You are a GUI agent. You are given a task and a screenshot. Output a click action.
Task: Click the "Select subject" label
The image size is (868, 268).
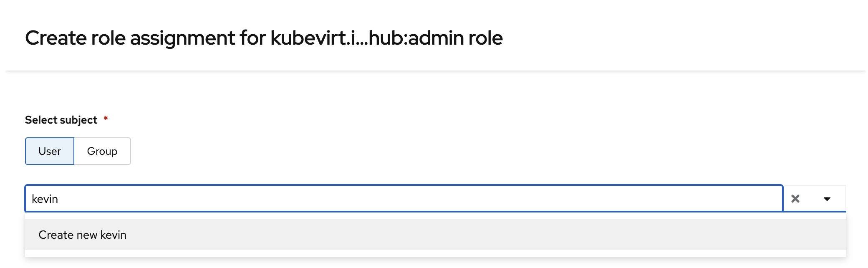point(61,120)
